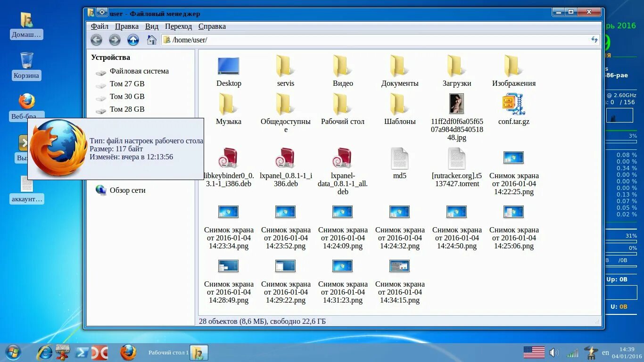Image resolution: width=644 pixels, height=362 pixels.
Task: Click the /home/user/ path field
Action: coord(381,40)
